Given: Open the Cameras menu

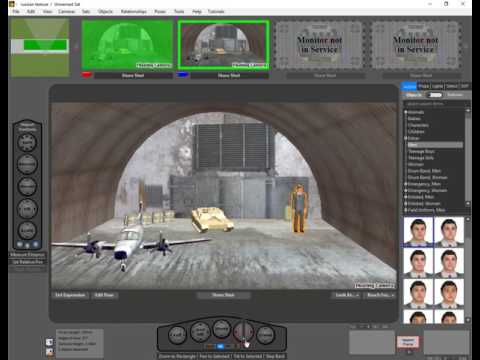Looking at the screenshot, I should pyautogui.click(x=66, y=12).
